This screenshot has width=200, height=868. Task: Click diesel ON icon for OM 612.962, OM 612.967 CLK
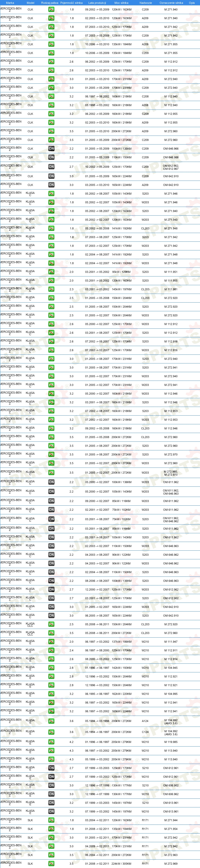pyautogui.click(x=51, y=167)
